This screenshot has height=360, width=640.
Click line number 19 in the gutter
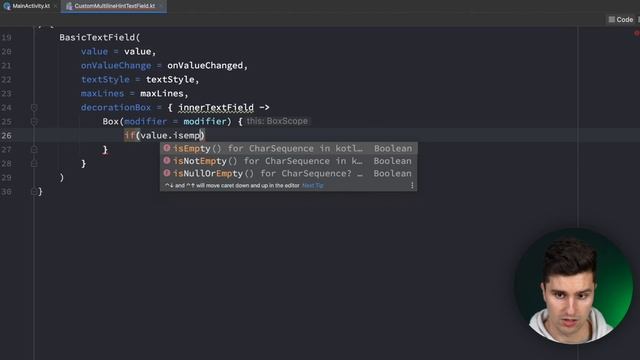tap(7, 38)
